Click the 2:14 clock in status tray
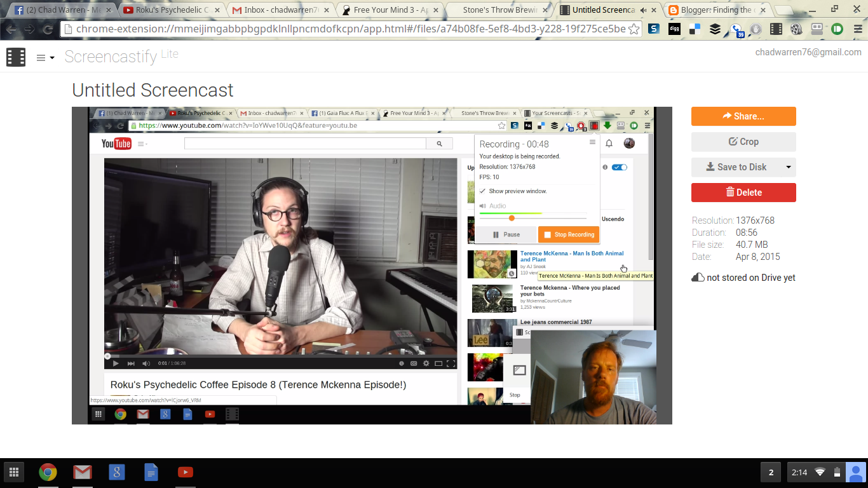 point(799,472)
